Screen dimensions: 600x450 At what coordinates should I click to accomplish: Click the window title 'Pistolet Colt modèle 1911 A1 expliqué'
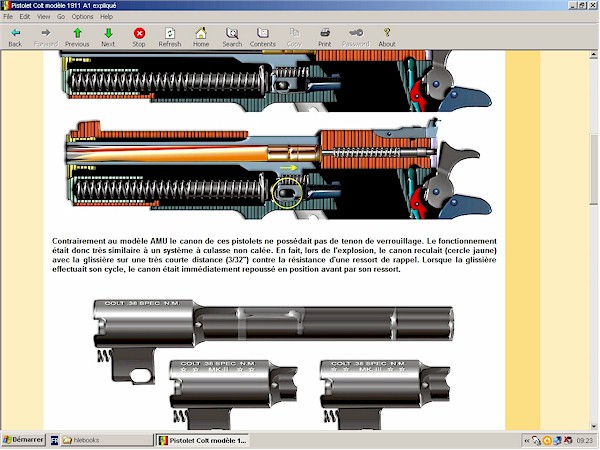coord(64,6)
